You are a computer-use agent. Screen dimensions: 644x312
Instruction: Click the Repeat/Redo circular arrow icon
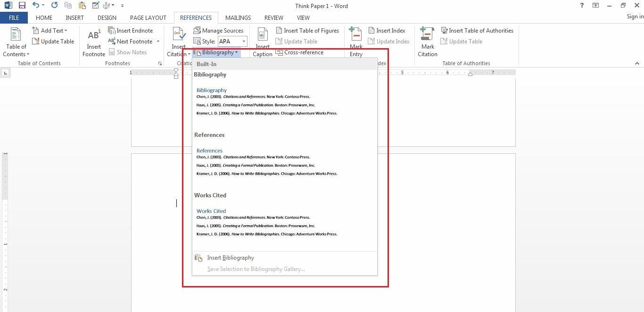click(x=54, y=6)
